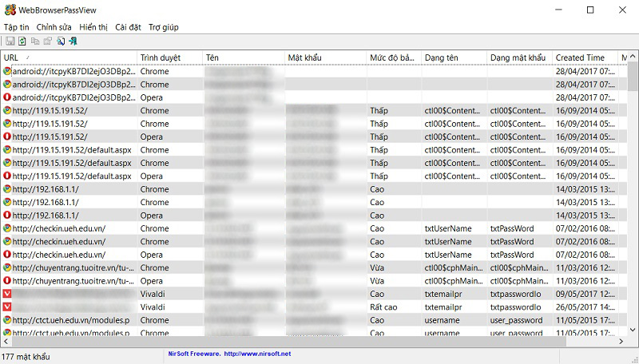Click 'txtPassWord' in the Opera checkin row

point(512,255)
